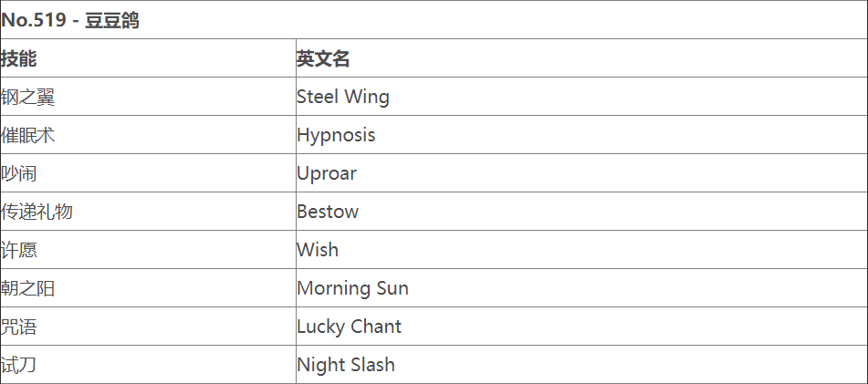The image size is (868, 384).
Task: Click the Lucky Chant text
Action: click(349, 327)
